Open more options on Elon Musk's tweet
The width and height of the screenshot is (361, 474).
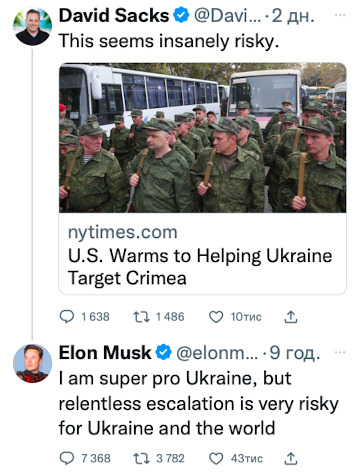pyautogui.click(x=340, y=352)
